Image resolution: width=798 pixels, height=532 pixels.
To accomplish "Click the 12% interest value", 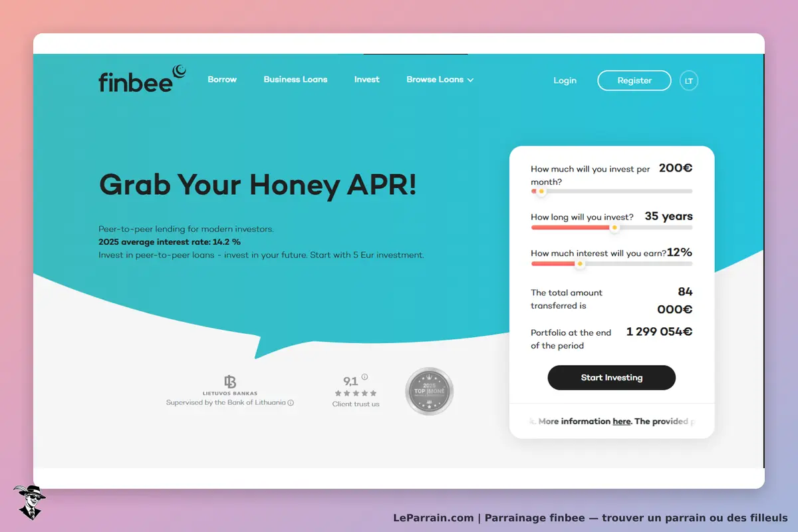I will coord(680,253).
